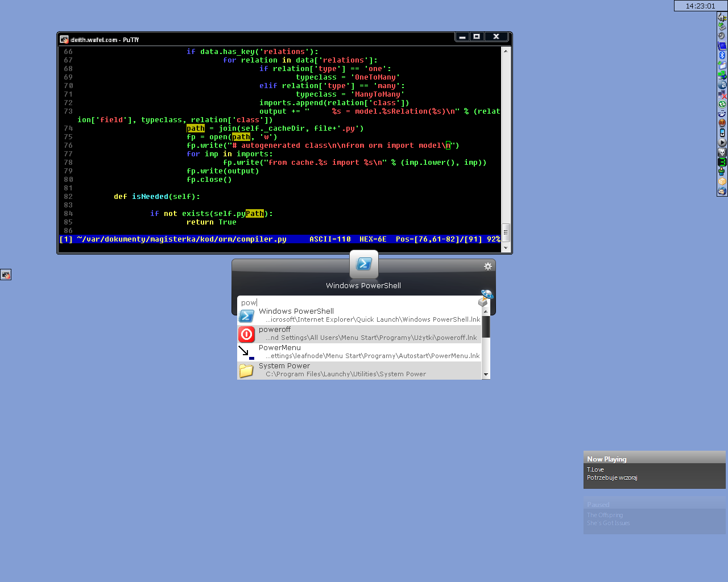Viewport: 728px width, 582px height.
Task: Click the PuTTY vertical scrollbar thumb
Action: (x=506, y=232)
